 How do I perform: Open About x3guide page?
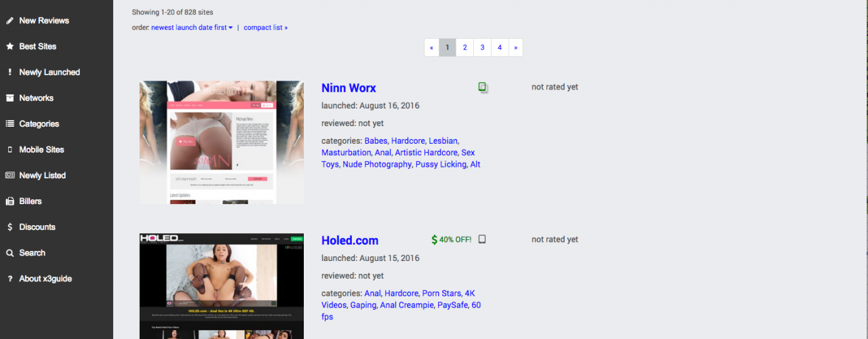[x=45, y=278]
